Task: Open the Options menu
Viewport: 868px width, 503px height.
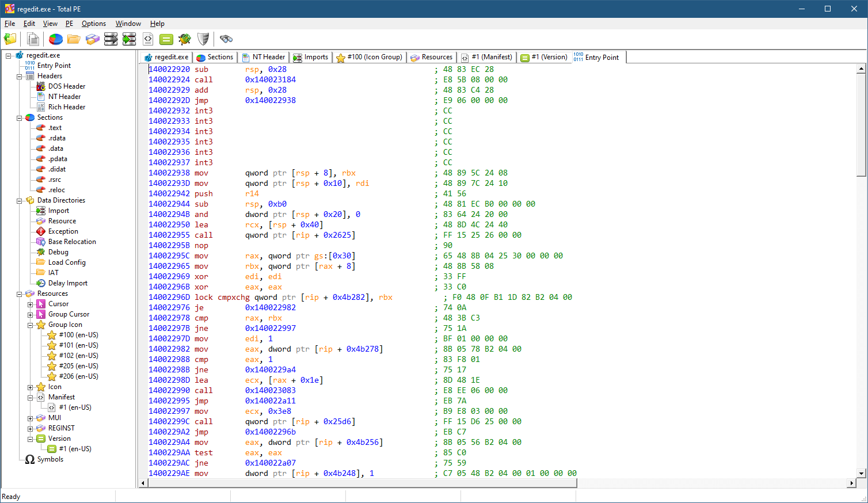Action: [94, 24]
